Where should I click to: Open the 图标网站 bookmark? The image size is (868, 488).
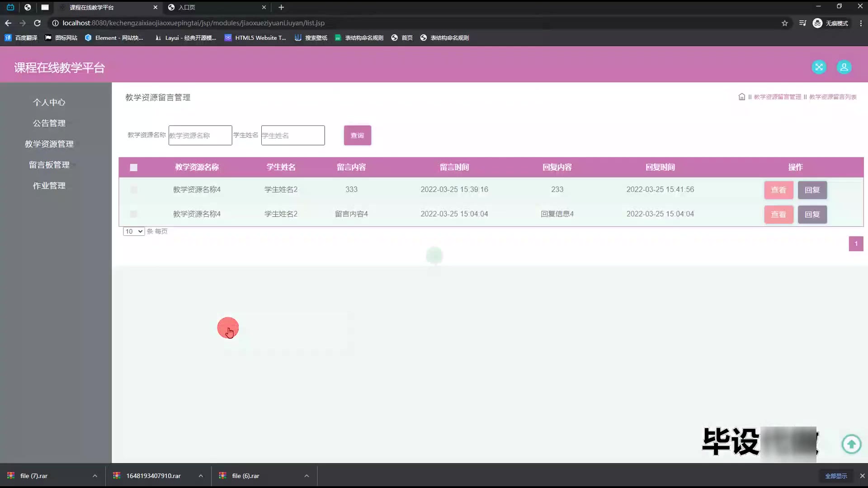point(61,38)
